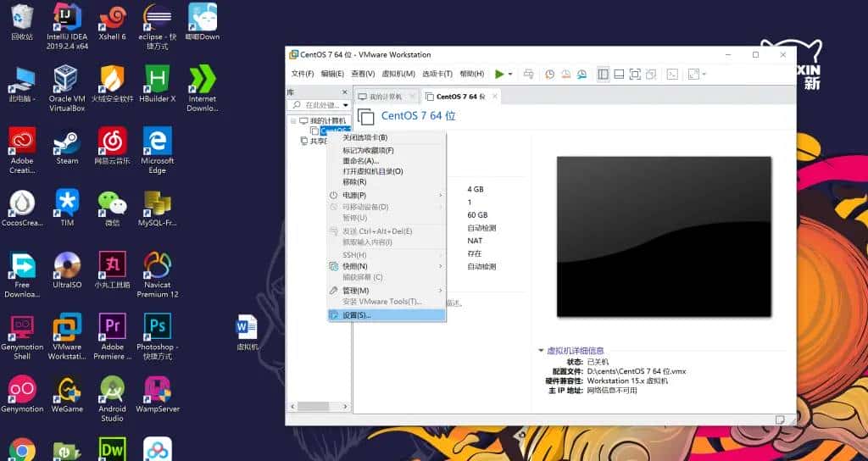Select the Oracle VM VirtualBox desktop icon
Screen dimensions: 868x461
[67, 88]
